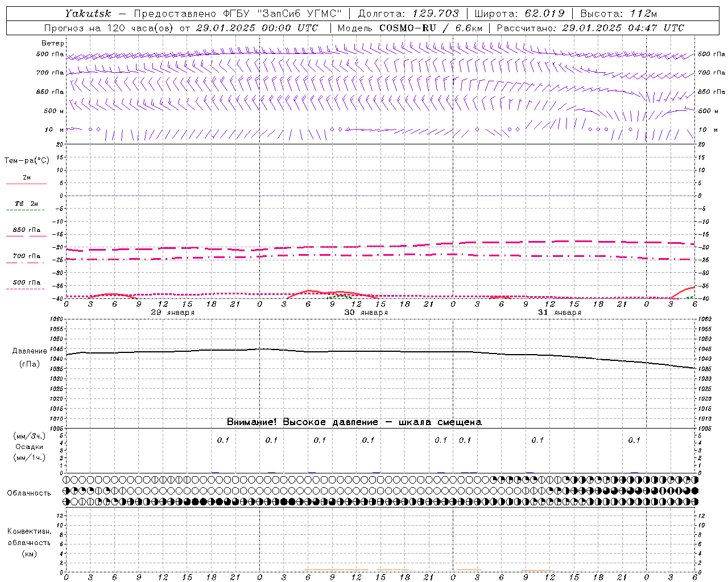The width and height of the screenshot is (728, 582).
Task: Click the "Конвективн." convective cloud label
Action: pos(30,531)
